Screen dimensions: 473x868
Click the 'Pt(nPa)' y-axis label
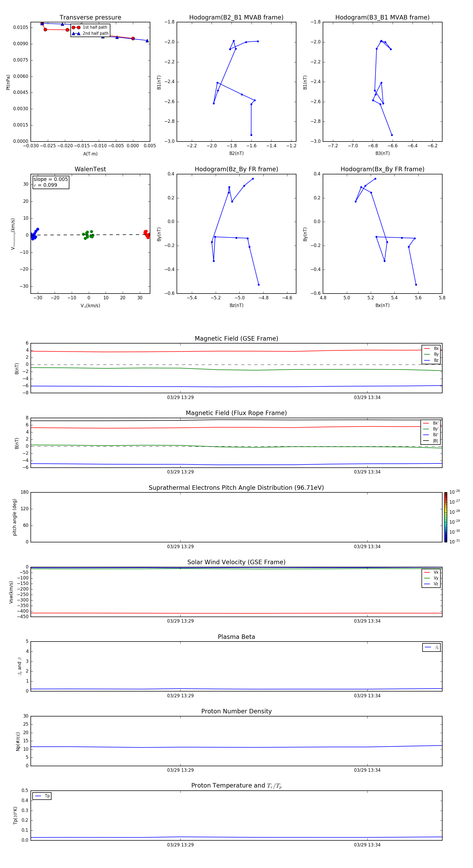[x=8, y=82]
